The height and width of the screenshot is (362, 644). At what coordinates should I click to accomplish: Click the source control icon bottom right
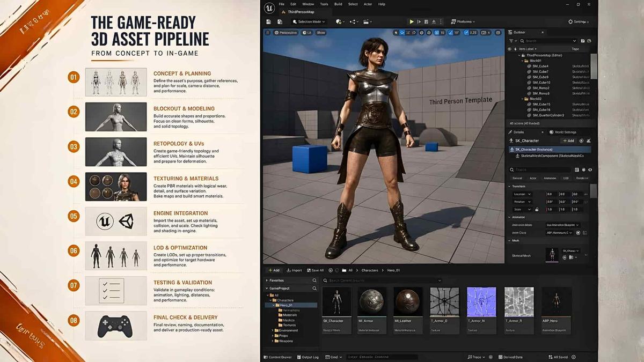click(574, 357)
